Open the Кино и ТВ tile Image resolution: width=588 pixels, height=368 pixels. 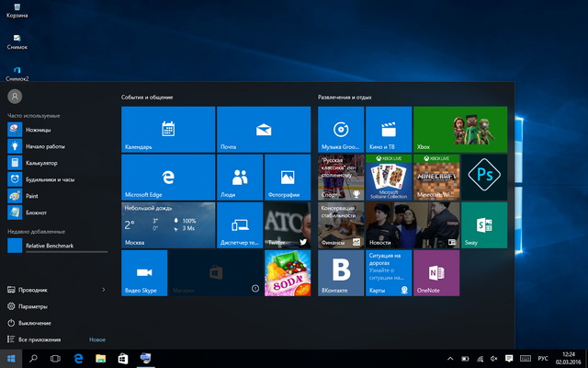point(389,130)
